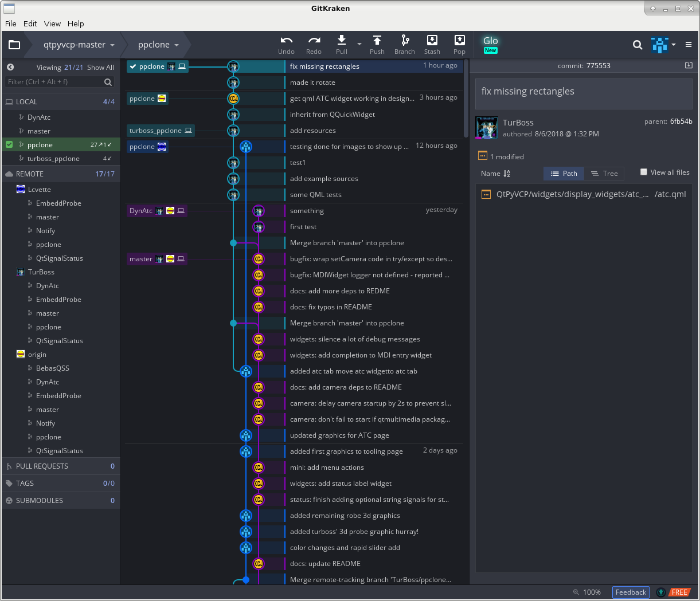Click the zoom magnifier in the status bar

tap(576, 592)
